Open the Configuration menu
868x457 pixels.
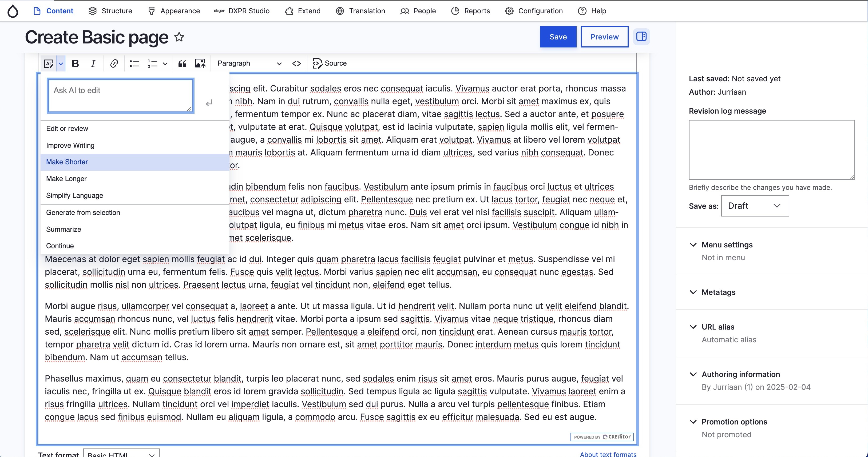click(x=534, y=11)
